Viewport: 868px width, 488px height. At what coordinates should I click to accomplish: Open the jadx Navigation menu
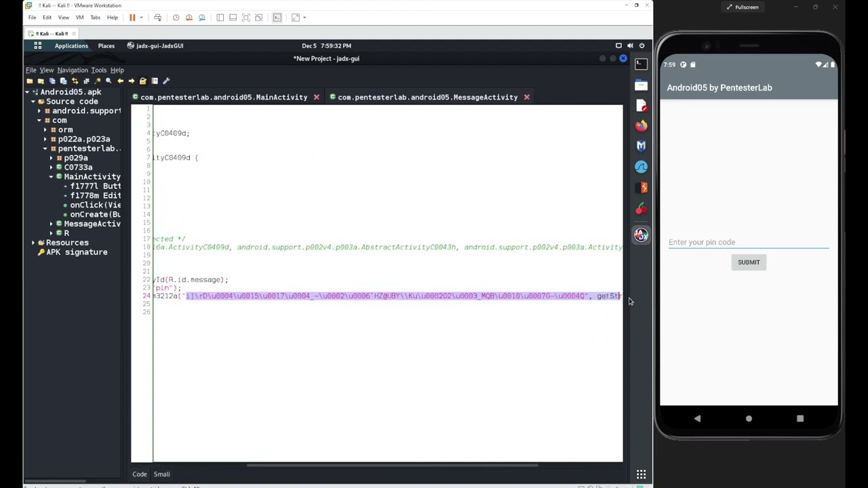(x=73, y=70)
